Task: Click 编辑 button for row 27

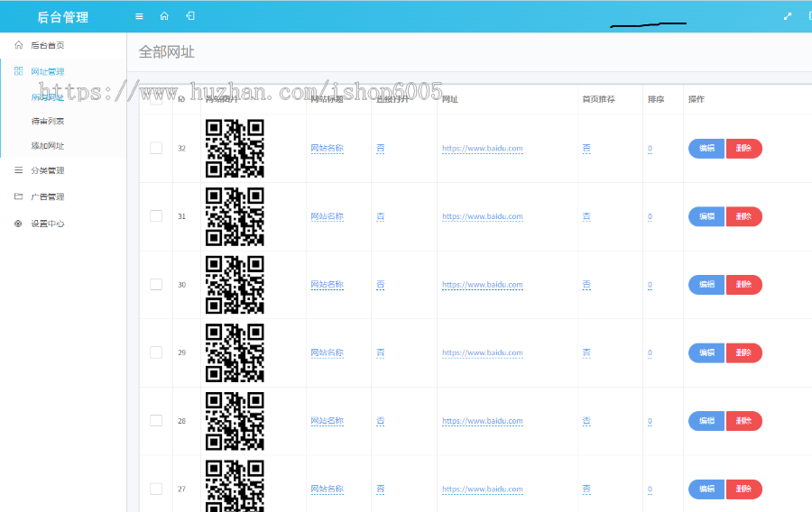Action: tap(706, 489)
